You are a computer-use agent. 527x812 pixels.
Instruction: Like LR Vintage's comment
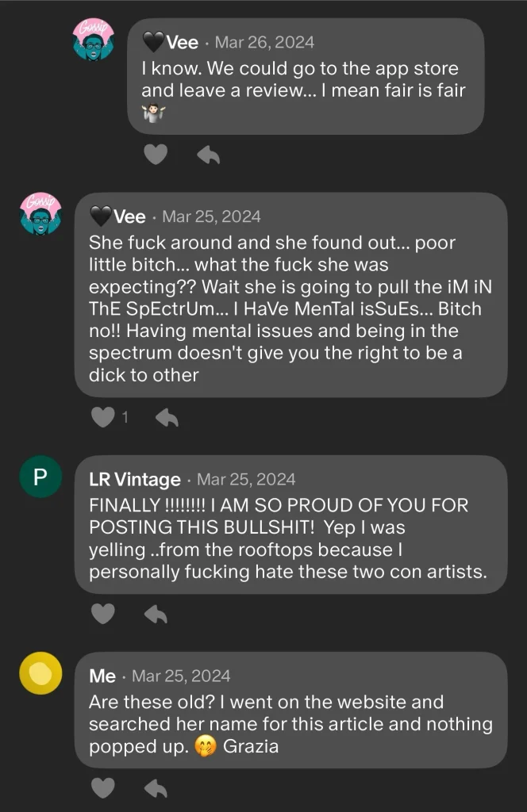(x=103, y=613)
